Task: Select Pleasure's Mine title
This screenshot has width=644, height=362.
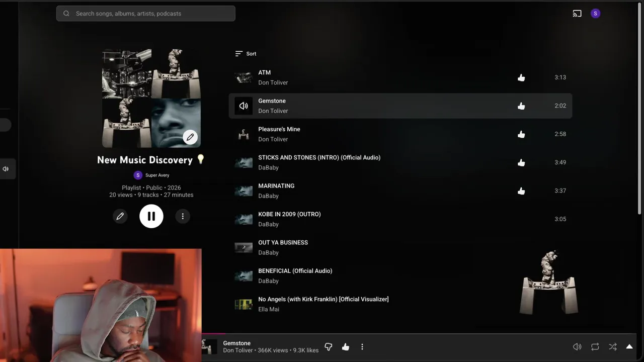Action: (x=279, y=129)
